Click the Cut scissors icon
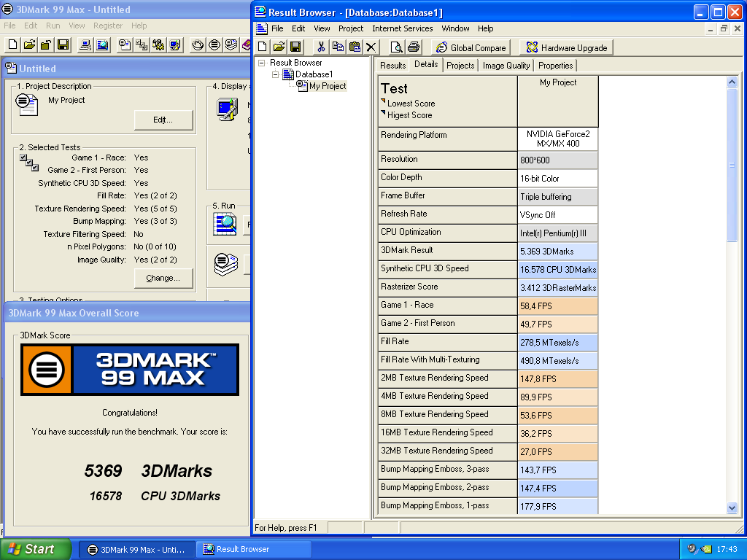 321,47
